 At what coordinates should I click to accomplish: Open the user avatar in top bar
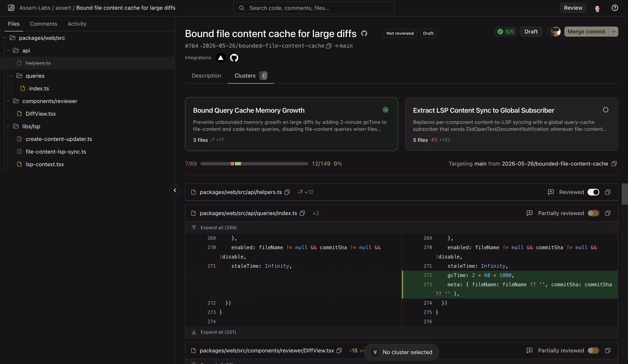coord(597,8)
